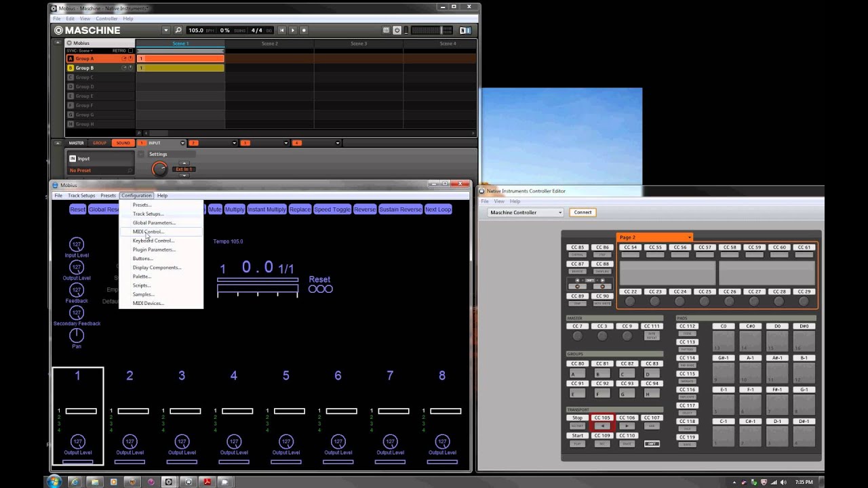This screenshot has height=488, width=868.
Task: Choose Keyboard Control... from Configuration menu
Action: point(153,241)
